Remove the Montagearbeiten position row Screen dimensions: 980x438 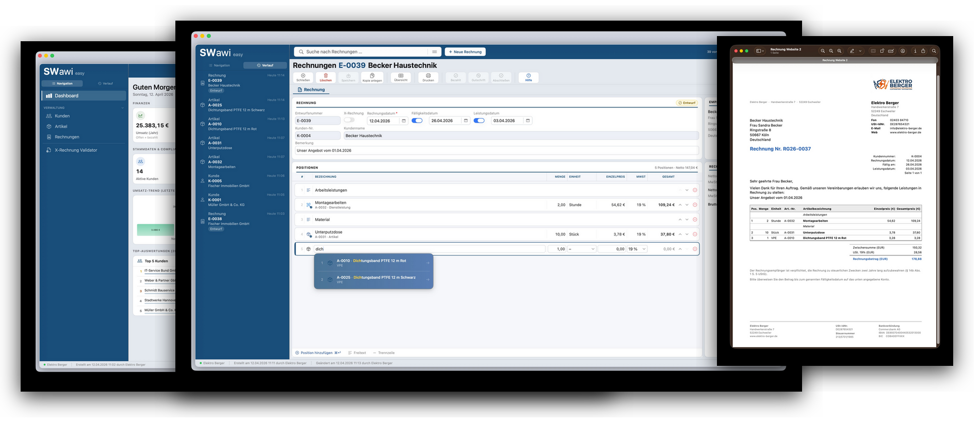pyautogui.click(x=695, y=205)
